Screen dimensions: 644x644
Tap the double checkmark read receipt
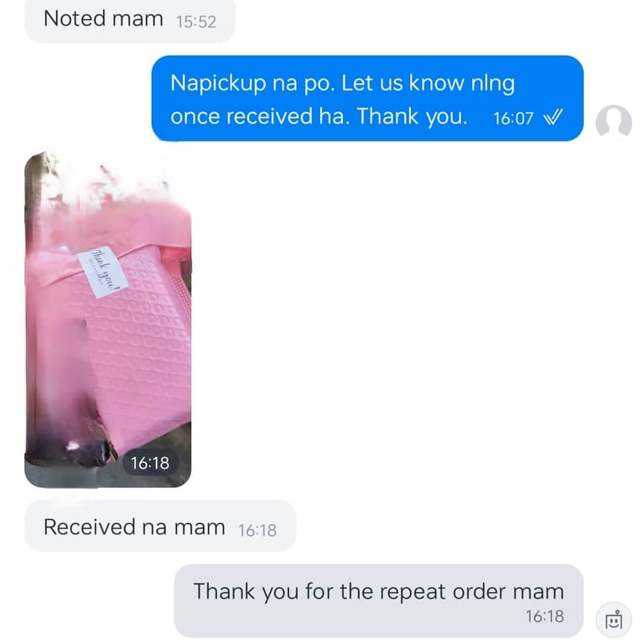point(553,118)
